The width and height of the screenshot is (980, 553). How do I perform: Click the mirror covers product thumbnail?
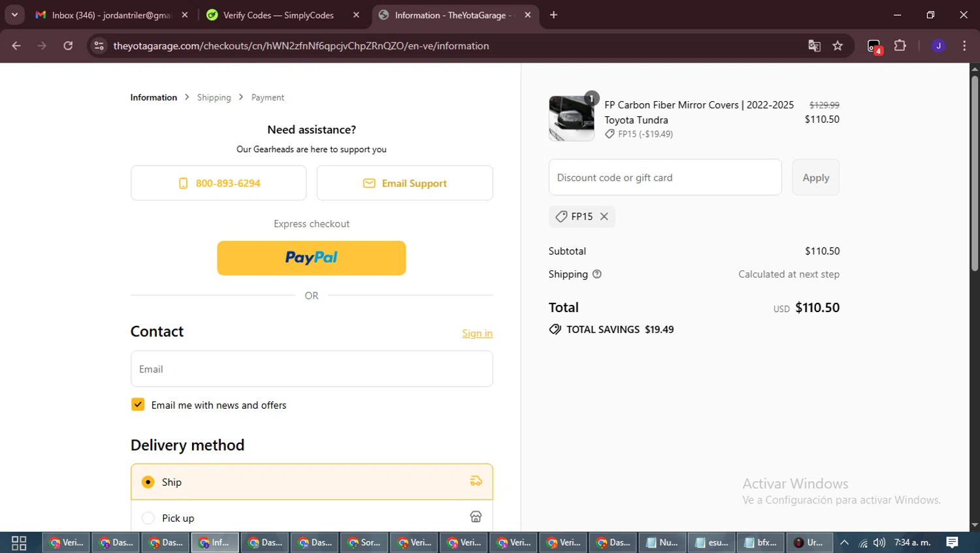click(x=572, y=118)
